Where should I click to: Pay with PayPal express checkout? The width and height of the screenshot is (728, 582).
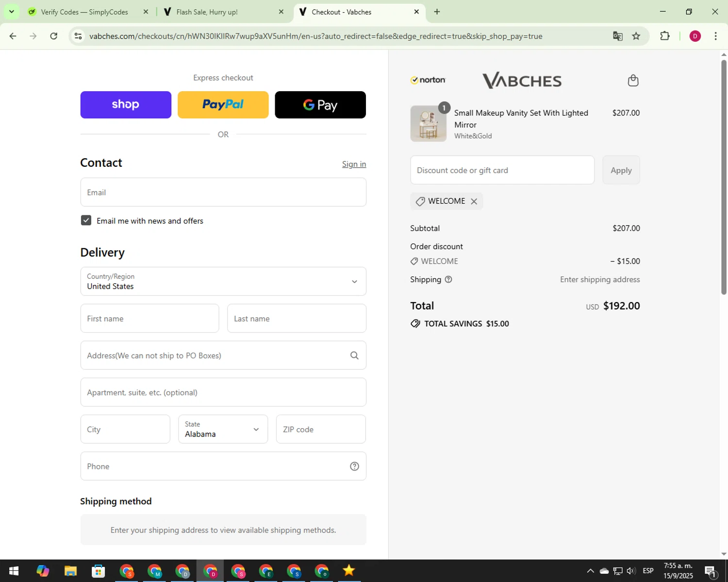[x=223, y=105]
